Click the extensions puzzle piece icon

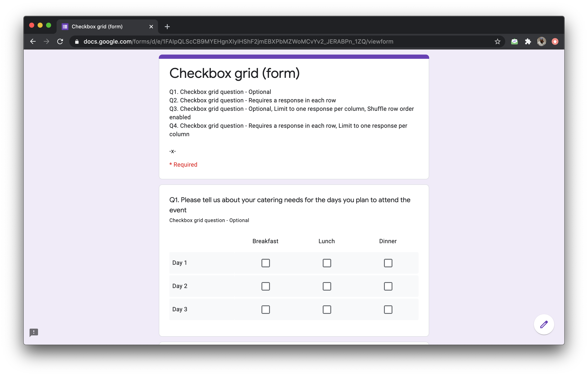528,42
